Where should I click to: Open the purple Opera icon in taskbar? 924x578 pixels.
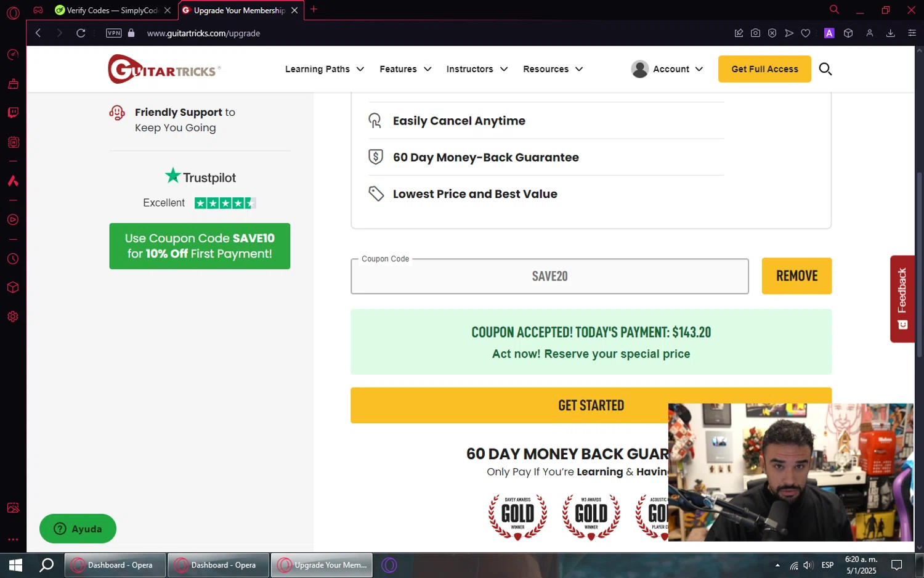(389, 565)
